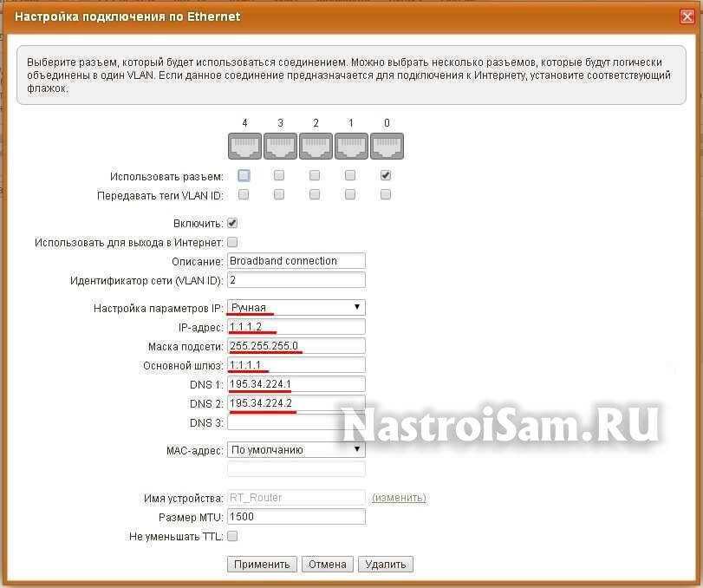Enable VLAN ID tags for port 1
Screen dimensions: 703x588
[x=350, y=194]
